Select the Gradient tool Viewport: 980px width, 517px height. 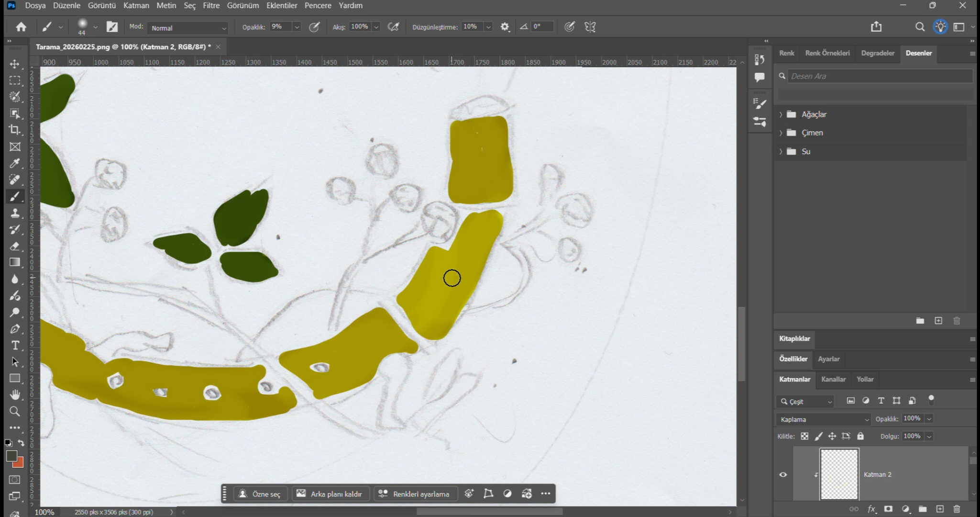pyautogui.click(x=15, y=262)
